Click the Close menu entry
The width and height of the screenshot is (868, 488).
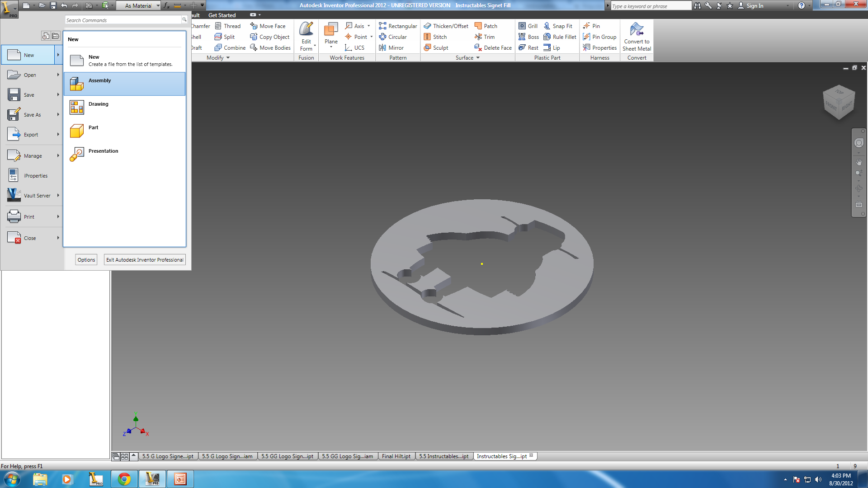tap(32, 238)
